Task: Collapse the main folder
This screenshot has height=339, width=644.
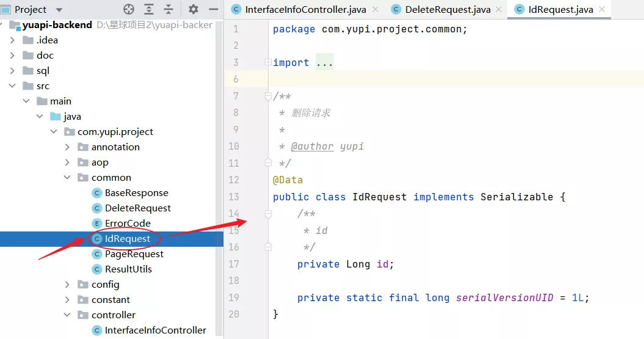Action: point(26,101)
